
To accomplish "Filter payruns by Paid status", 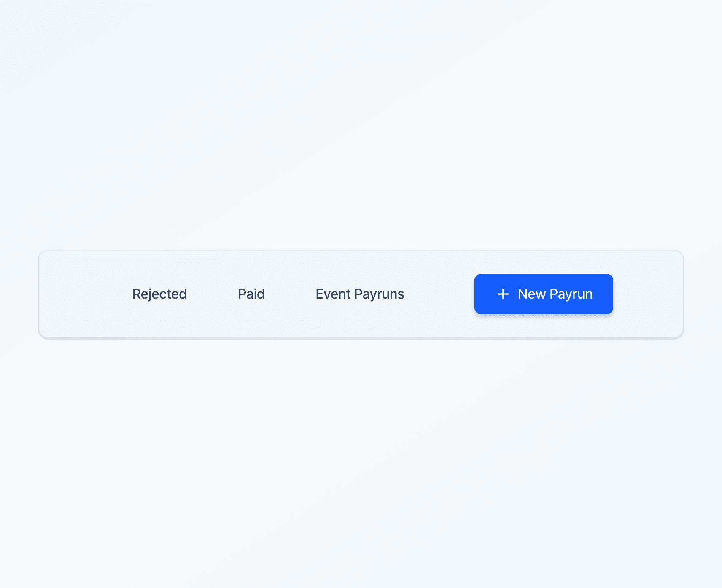I will point(251,294).
